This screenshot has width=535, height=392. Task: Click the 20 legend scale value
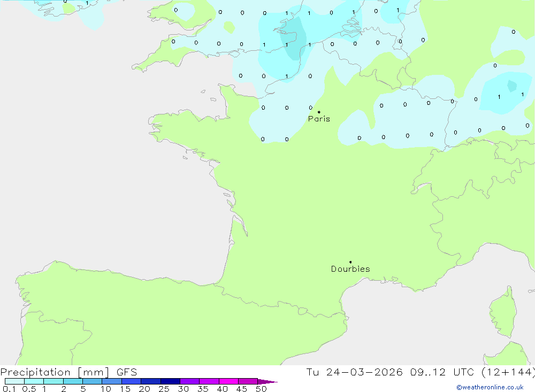144,389
